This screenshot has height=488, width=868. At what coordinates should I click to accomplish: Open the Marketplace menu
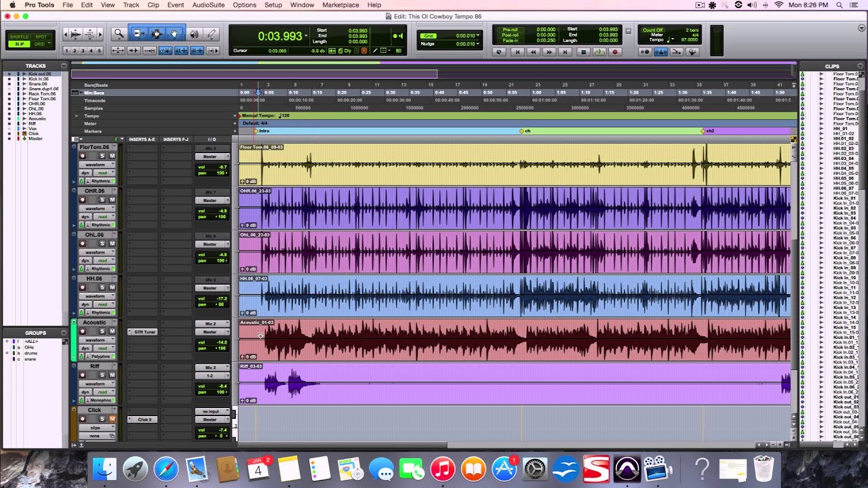coord(340,5)
